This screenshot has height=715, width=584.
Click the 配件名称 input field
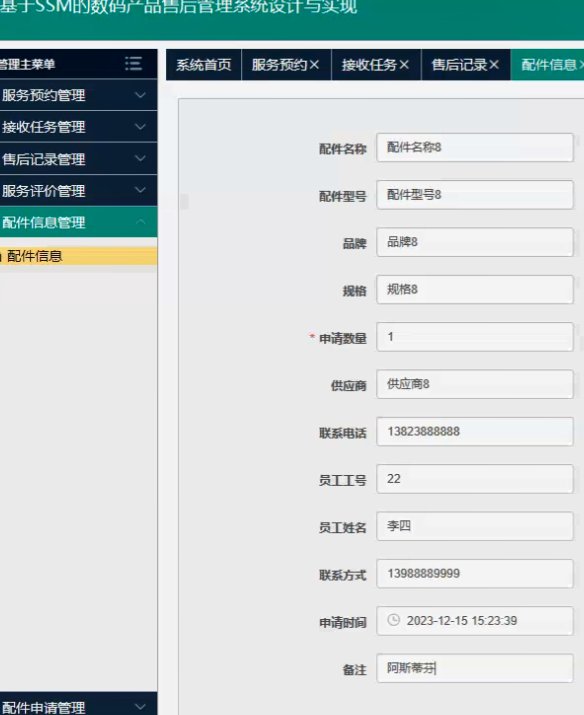pos(475,147)
